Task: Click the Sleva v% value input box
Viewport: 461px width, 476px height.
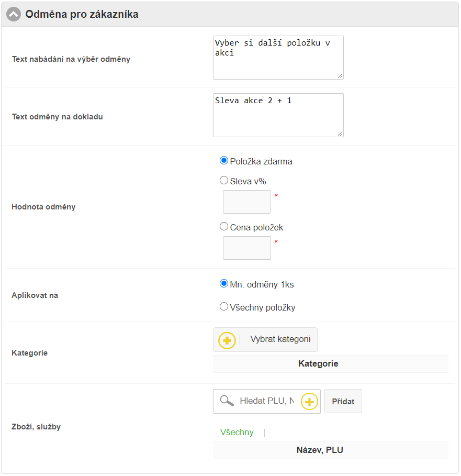Action: coord(247,202)
